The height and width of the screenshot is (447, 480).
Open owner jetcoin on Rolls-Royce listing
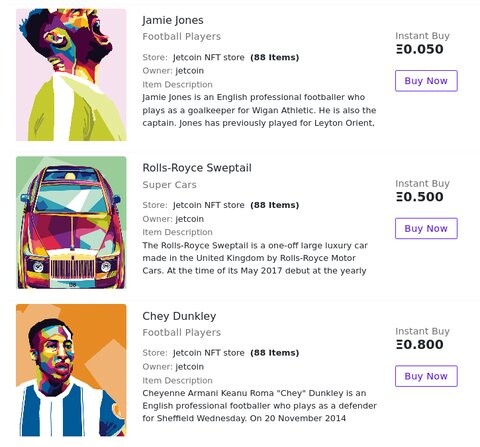click(x=189, y=219)
